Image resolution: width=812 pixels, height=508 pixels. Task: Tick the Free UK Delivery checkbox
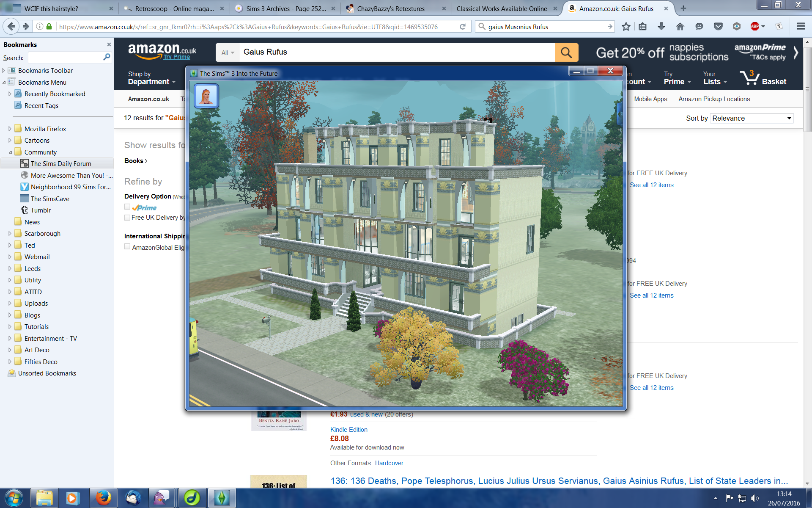(x=127, y=217)
